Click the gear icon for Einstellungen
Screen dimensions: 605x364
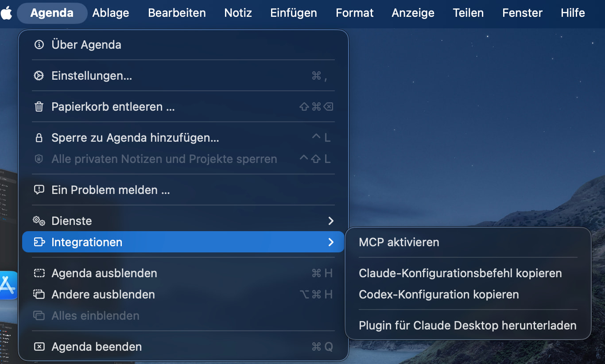pyautogui.click(x=39, y=76)
